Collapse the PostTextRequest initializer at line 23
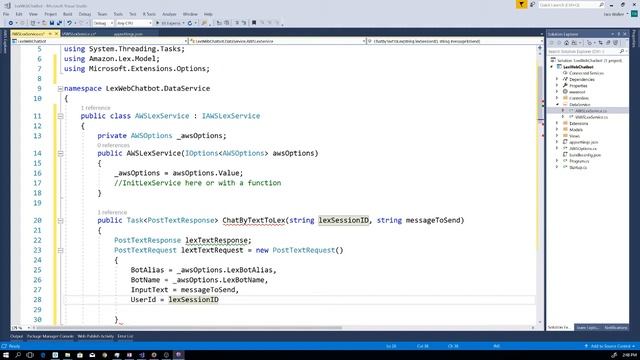This screenshot has height=360, width=640. [x=60, y=251]
